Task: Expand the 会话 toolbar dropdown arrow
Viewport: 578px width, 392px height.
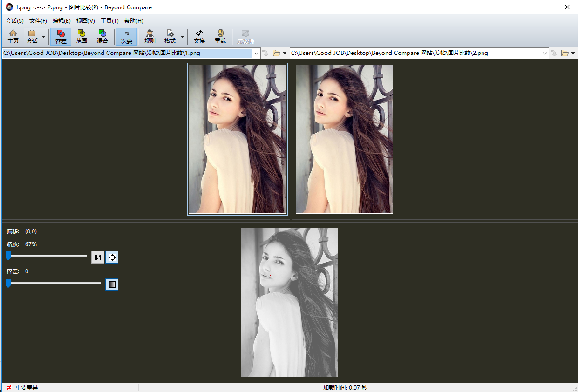Action: pyautogui.click(x=43, y=37)
